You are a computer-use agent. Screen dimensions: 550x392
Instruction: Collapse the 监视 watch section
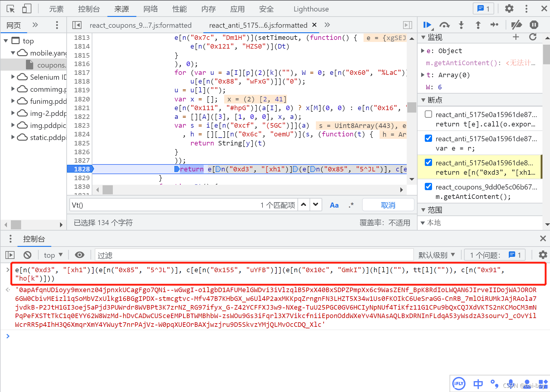(423, 37)
